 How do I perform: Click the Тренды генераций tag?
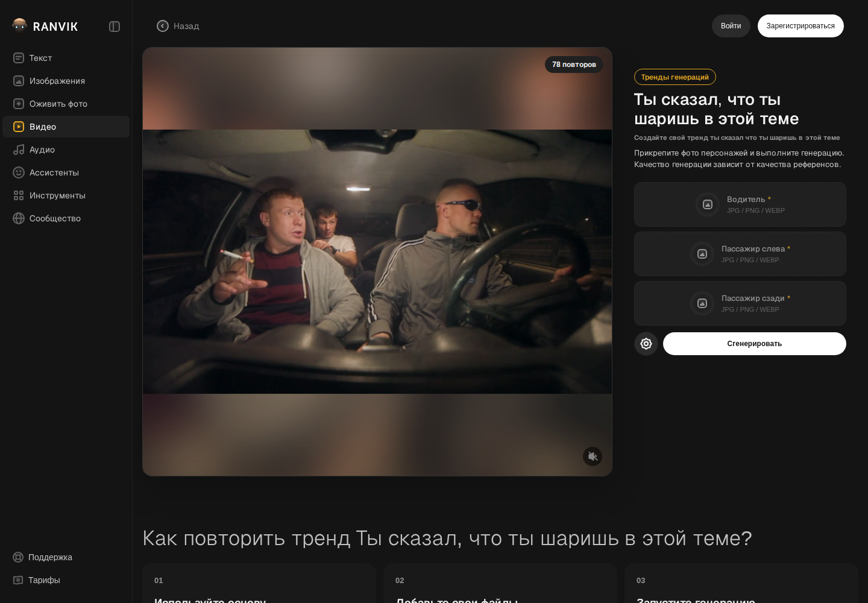(675, 77)
